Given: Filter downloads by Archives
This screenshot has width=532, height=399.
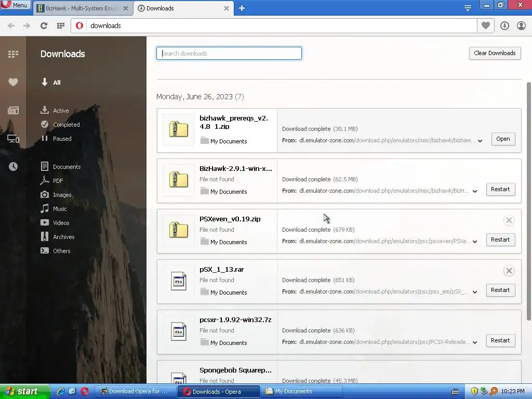Looking at the screenshot, I should [x=57, y=237].
